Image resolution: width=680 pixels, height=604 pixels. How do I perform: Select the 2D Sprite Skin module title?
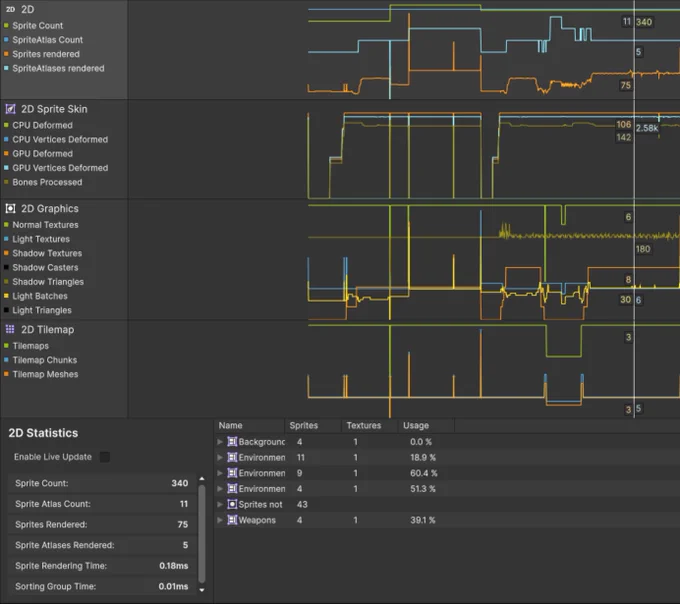pos(54,109)
